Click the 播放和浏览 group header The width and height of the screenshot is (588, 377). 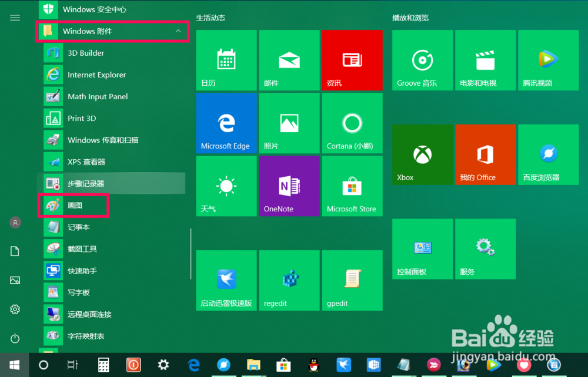410,18
